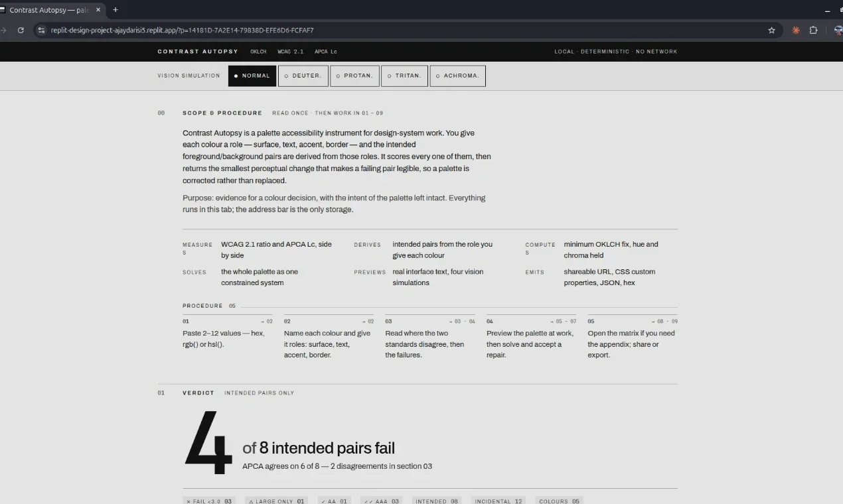The height and width of the screenshot is (504, 843).
Task: Click the forward navigation arrow
Action: point(3,30)
